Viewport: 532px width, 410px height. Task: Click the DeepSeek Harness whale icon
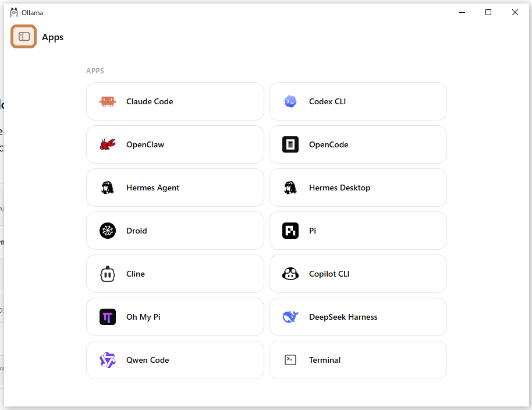[x=290, y=317]
